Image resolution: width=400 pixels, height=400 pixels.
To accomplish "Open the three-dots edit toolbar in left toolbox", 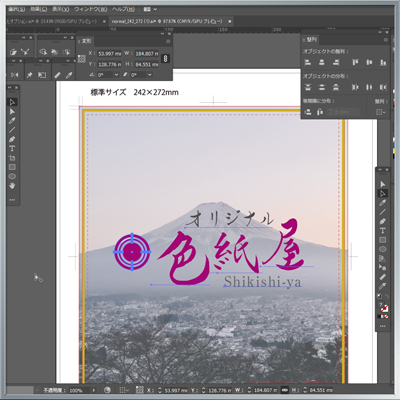I will pos(12,200).
